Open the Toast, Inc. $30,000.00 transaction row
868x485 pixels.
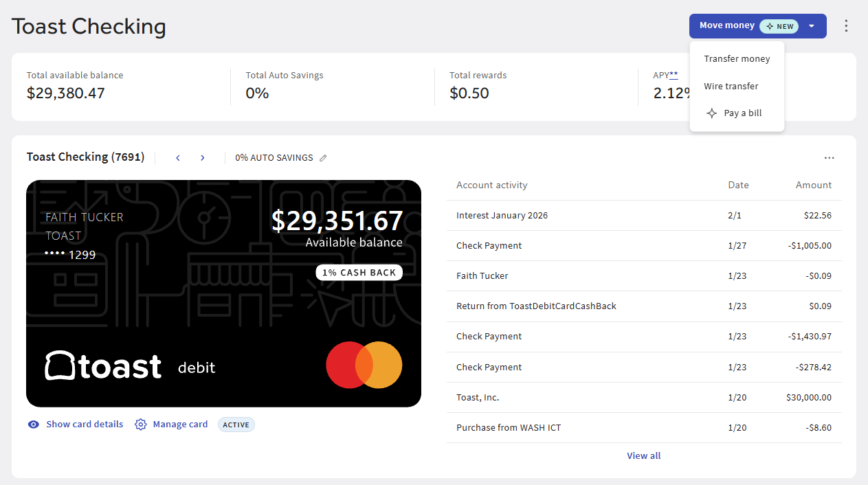click(643, 397)
